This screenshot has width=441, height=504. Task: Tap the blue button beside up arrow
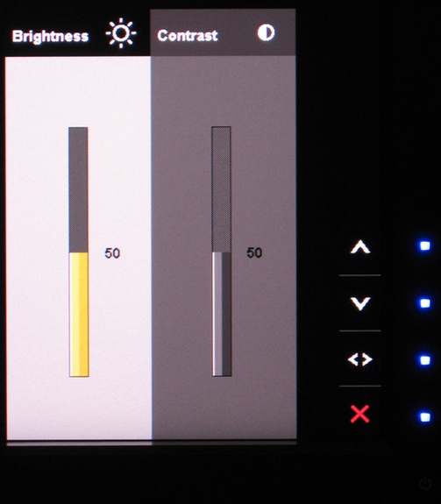pos(425,246)
